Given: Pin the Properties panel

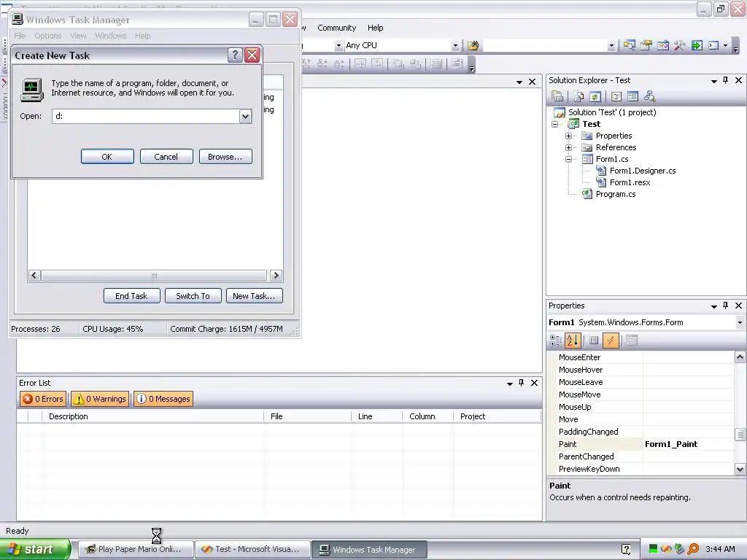Looking at the screenshot, I should [726, 306].
